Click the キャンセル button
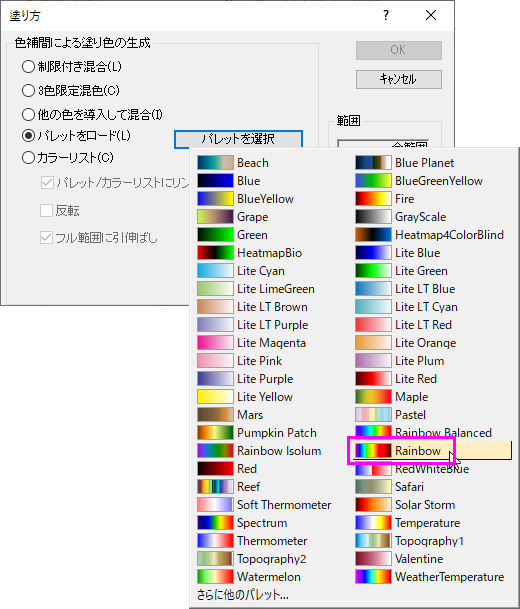Screen dimensions: 520x609 tap(398, 79)
